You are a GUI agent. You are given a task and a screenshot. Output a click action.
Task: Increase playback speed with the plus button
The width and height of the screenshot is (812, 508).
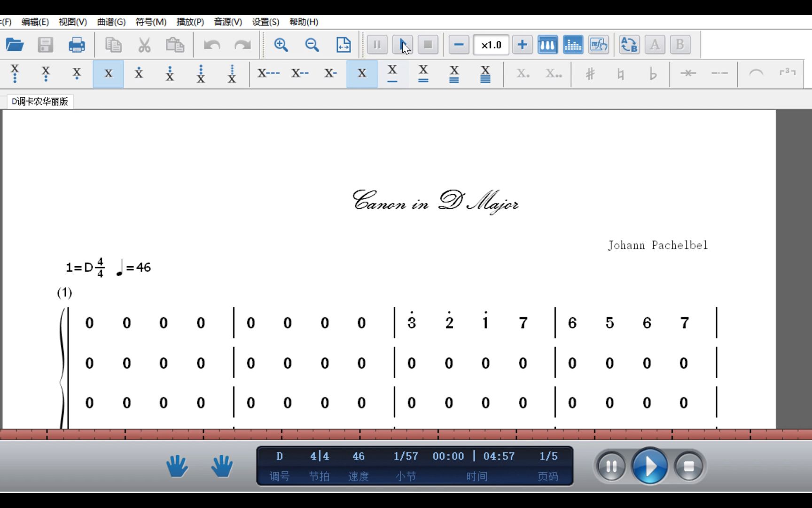pyautogui.click(x=522, y=45)
